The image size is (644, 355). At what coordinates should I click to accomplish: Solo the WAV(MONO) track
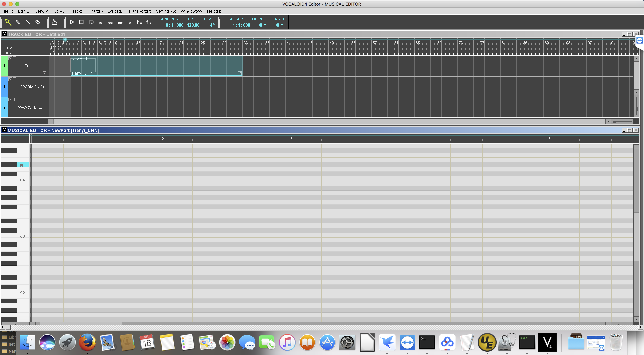[x=14, y=79]
